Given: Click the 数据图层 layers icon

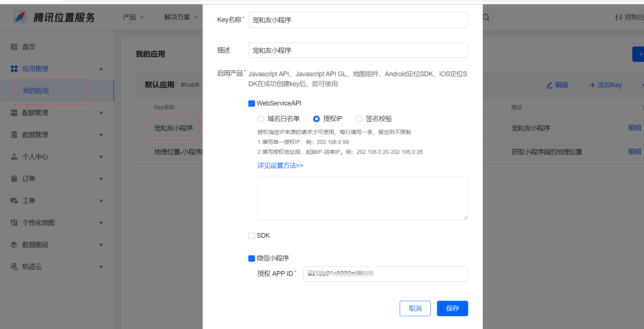Looking at the screenshot, I should 14,245.
